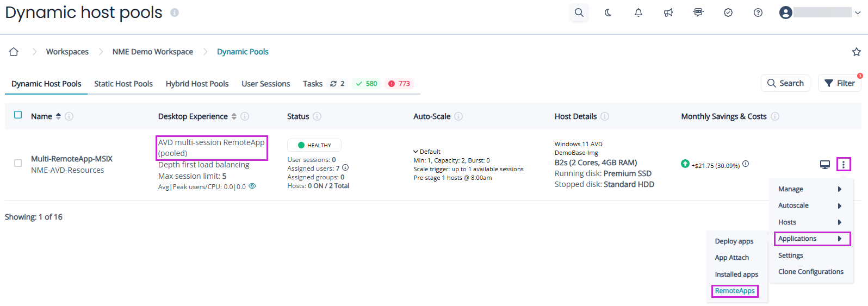Open the user account dropdown arrow
Viewport: 868px width, 306px height.
(x=858, y=13)
